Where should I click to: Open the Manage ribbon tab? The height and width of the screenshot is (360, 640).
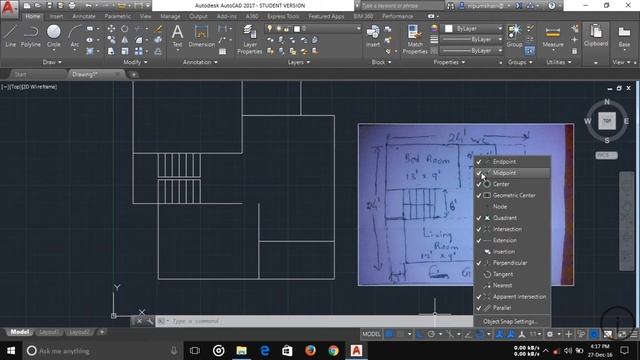[x=170, y=16]
